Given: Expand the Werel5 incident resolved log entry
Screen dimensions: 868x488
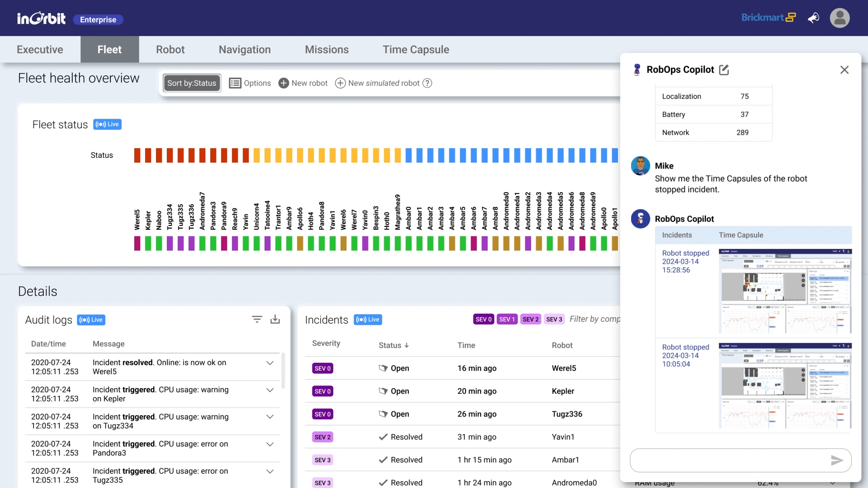Looking at the screenshot, I should coord(270,363).
